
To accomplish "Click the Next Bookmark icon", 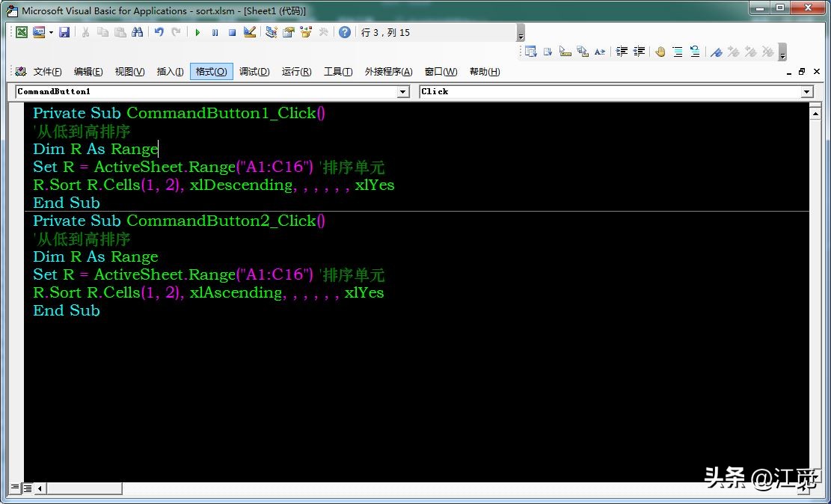I will coord(734,52).
